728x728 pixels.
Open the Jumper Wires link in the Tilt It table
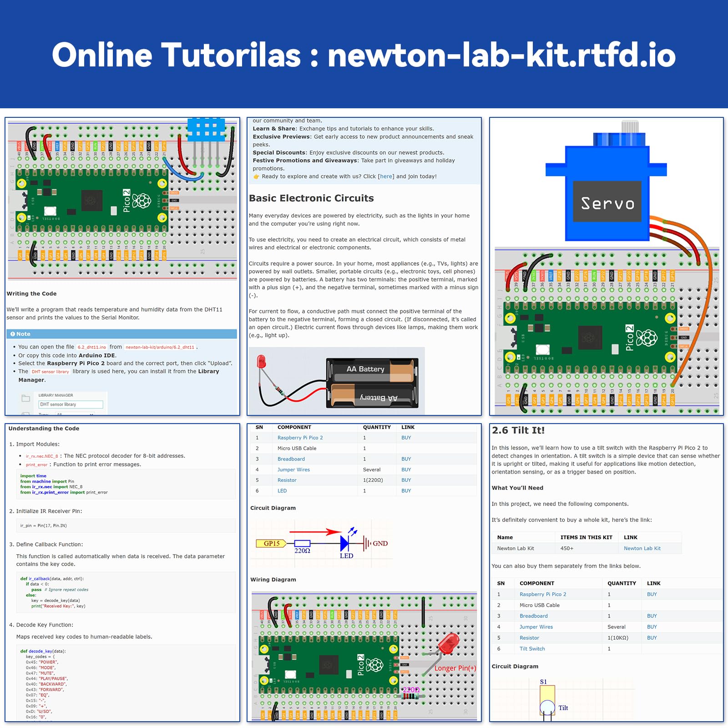[x=536, y=627]
